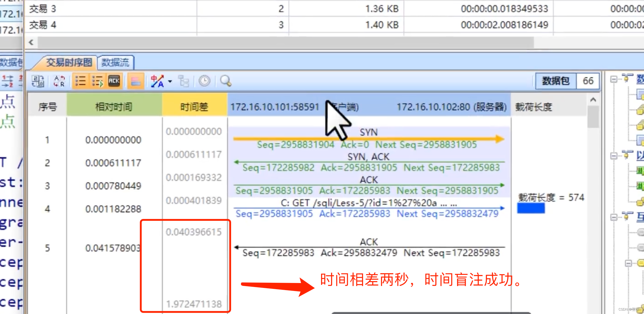Click time difference value 1.972471138
This screenshot has width=644, height=314.
pos(194,304)
